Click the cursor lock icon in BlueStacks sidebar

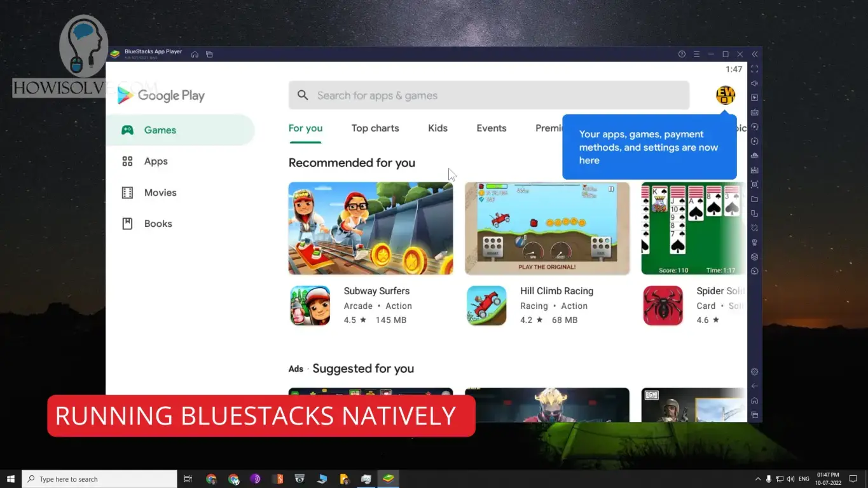[x=755, y=98]
